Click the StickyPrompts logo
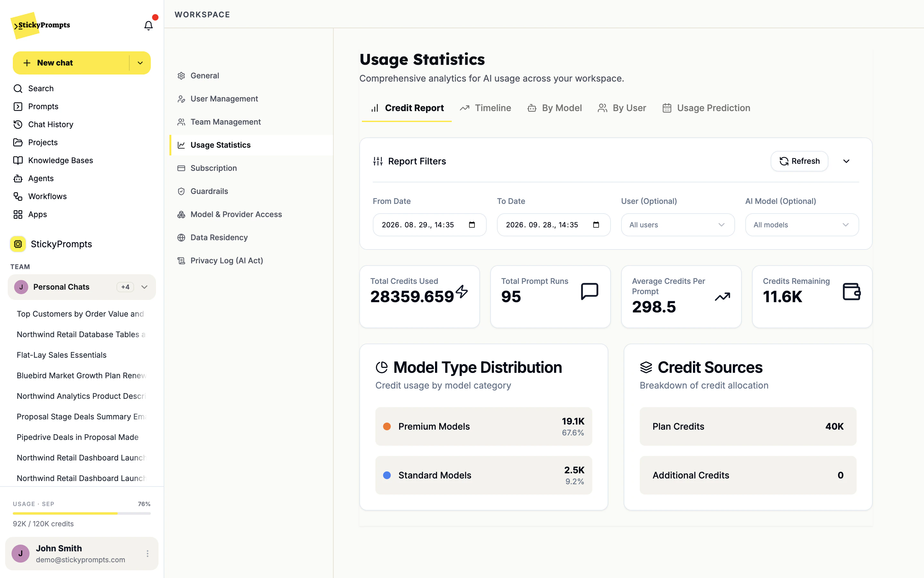Screen dimensions: 924x578 [40, 25]
